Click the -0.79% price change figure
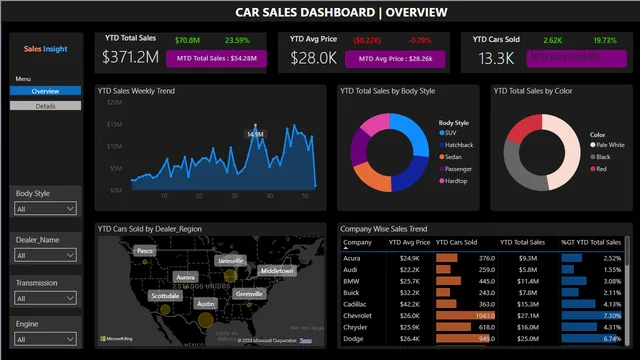 click(x=420, y=40)
